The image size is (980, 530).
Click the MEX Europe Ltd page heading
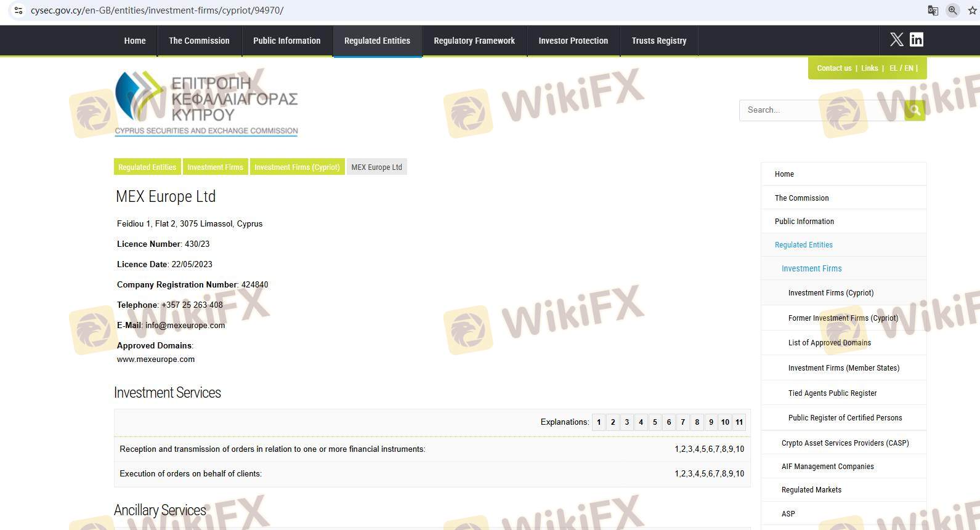tap(166, 197)
